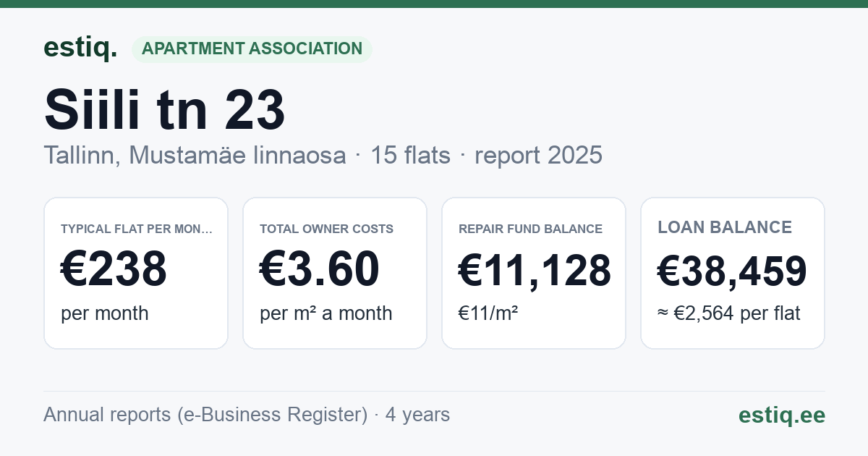Screen dimensions: 868x456
Task: Click the €11/m² caption
Action: [488, 313]
